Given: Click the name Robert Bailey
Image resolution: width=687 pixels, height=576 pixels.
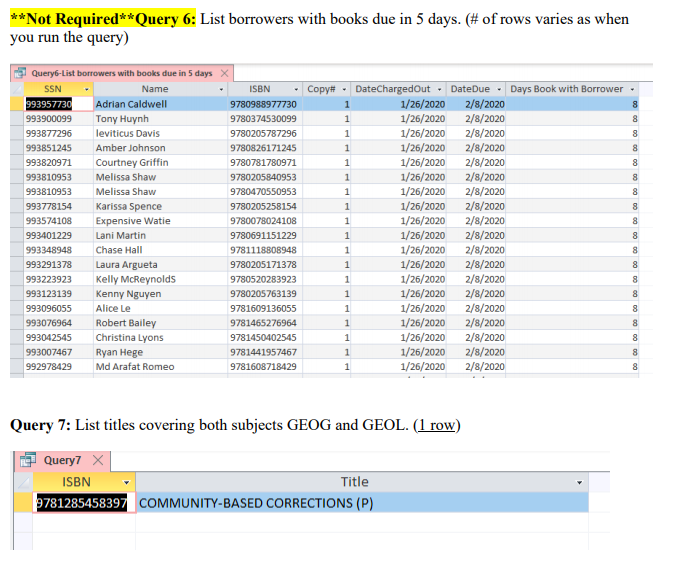Looking at the screenshot, I should pyautogui.click(x=126, y=323).
